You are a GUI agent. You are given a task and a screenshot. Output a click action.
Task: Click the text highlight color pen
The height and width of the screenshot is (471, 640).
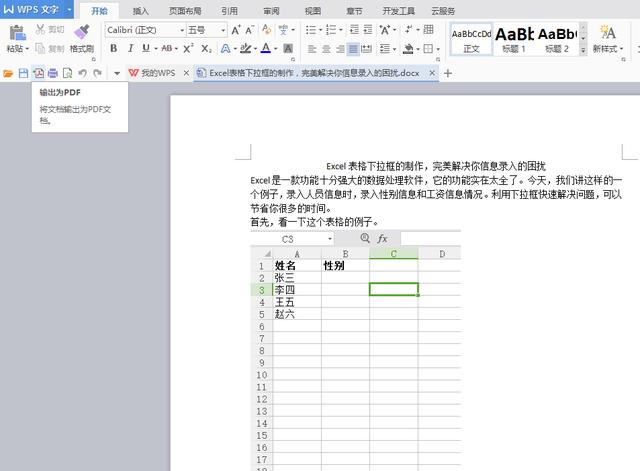tap(245, 49)
